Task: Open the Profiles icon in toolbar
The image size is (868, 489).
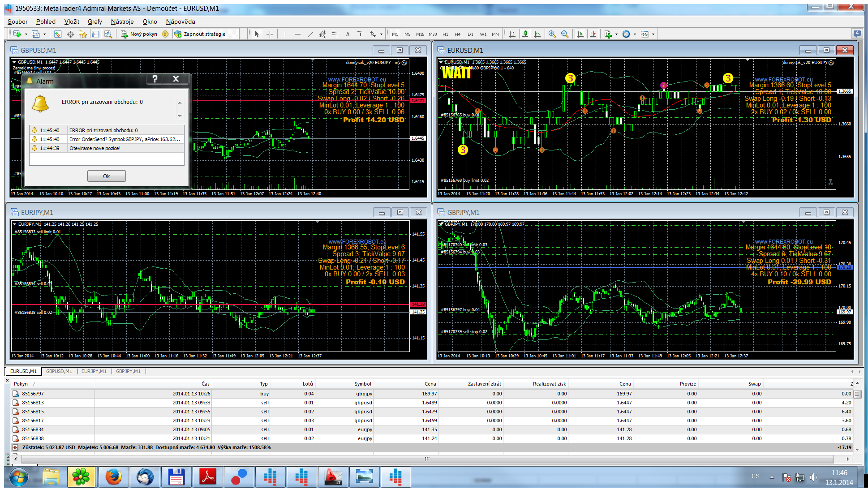Action: [36, 34]
